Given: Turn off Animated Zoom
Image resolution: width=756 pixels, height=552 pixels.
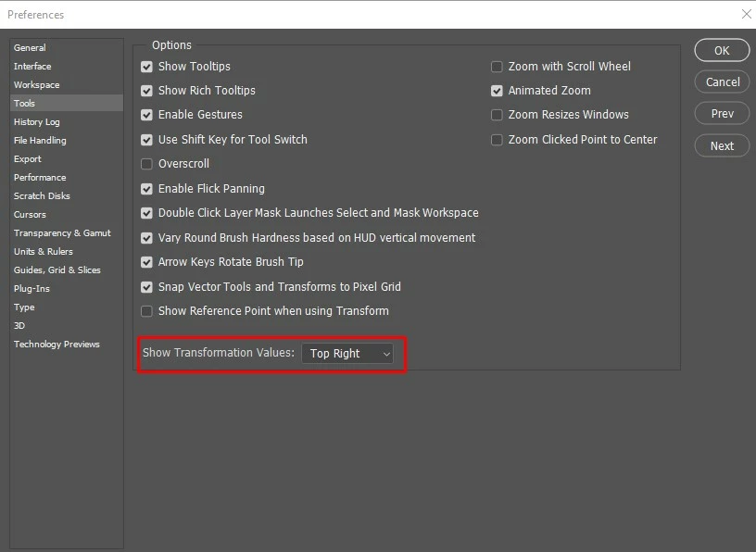Looking at the screenshot, I should pyautogui.click(x=497, y=91).
